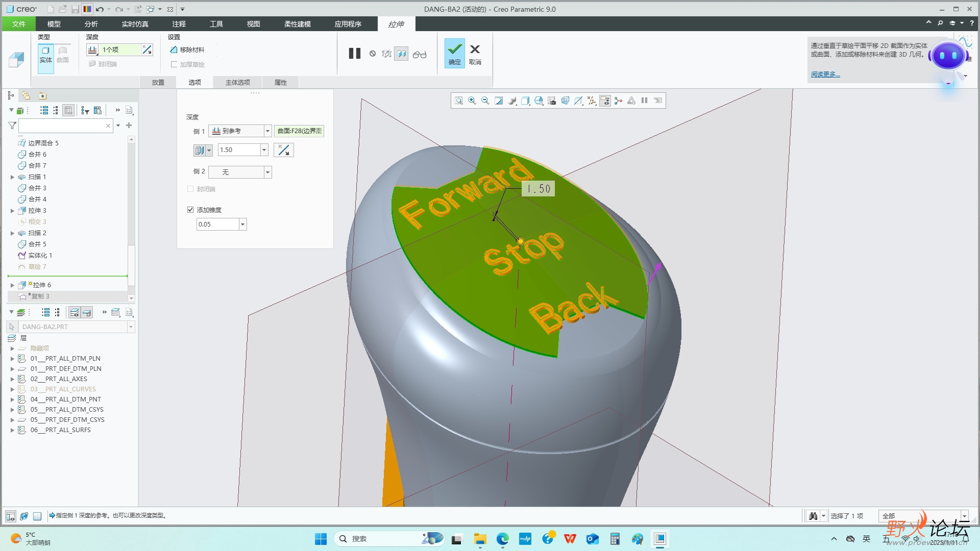Viewport: 980px width, 551px height.
Task: Switch to folder browser tab icon
Action: click(x=26, y=96)
